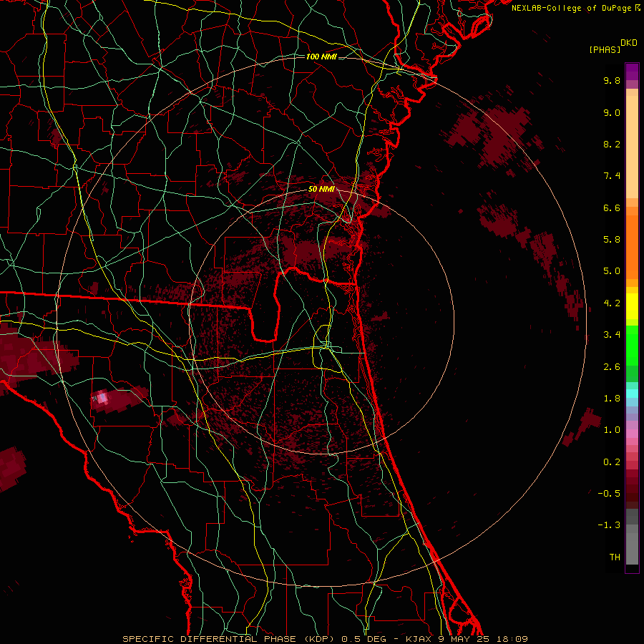Click the -1.3 scale value
Viewport: 644px width, 644px height.
609,525
